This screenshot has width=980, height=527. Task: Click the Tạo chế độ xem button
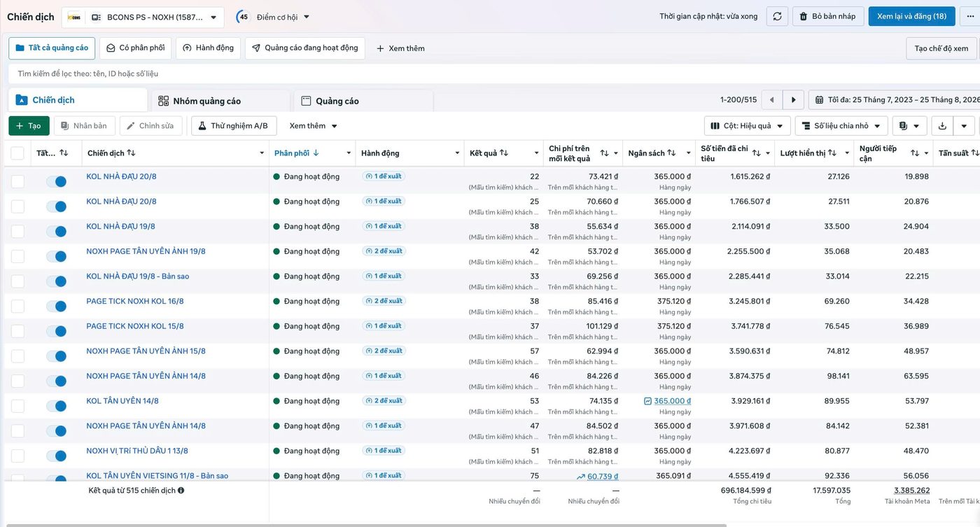tap(941, 48)
